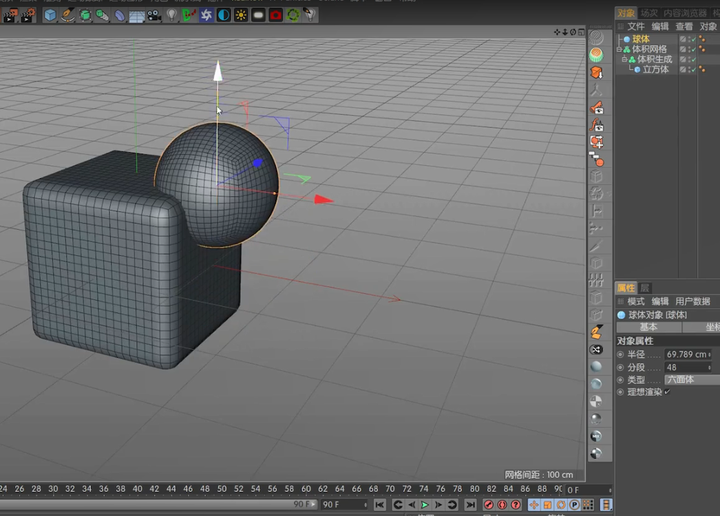Image resolution: width=720 pixels, height=516 pixels.
Task: Select the 球体 object in tree
Action: pyautogui.click(x=641, y=39)
